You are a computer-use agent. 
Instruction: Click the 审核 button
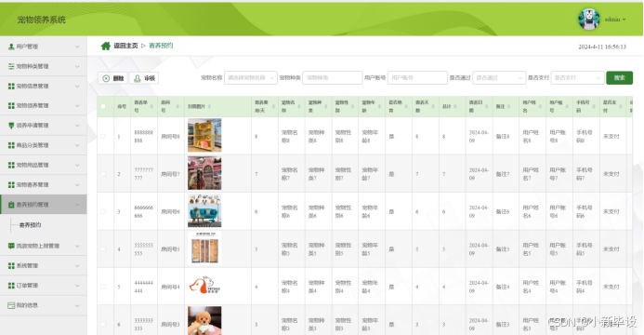pos(144,78)
